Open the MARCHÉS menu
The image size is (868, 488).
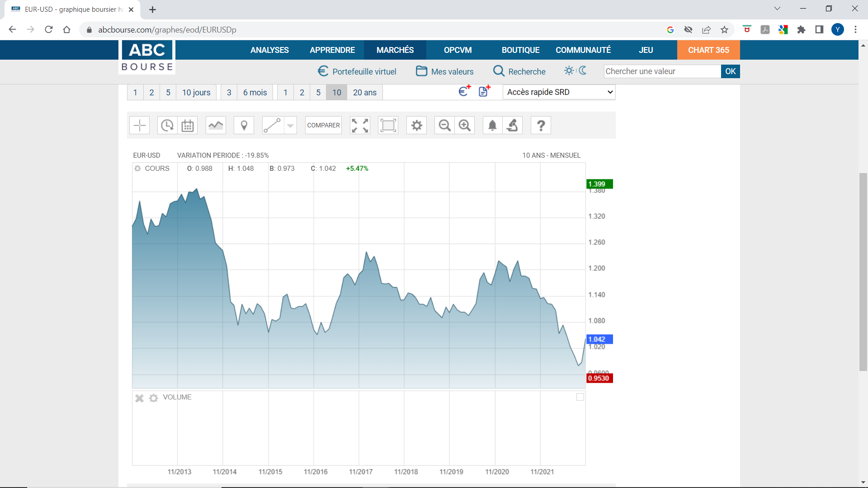[395, 50]
